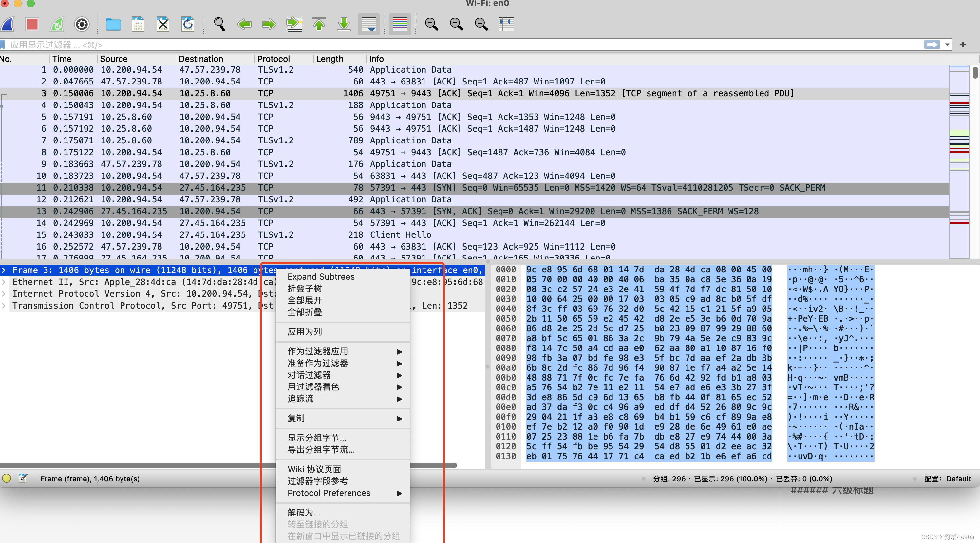Apply the display filter arrow button
The height and width of the screenshot is (543, 980).
932,45
